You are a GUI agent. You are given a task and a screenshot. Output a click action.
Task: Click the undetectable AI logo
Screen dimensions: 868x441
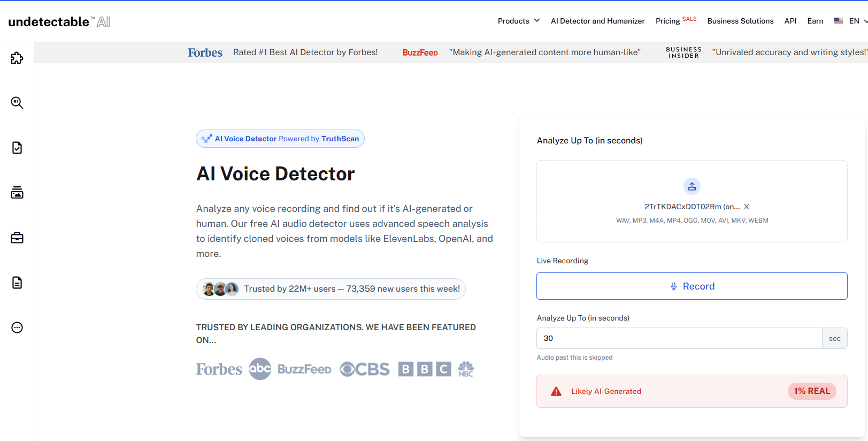59,21
